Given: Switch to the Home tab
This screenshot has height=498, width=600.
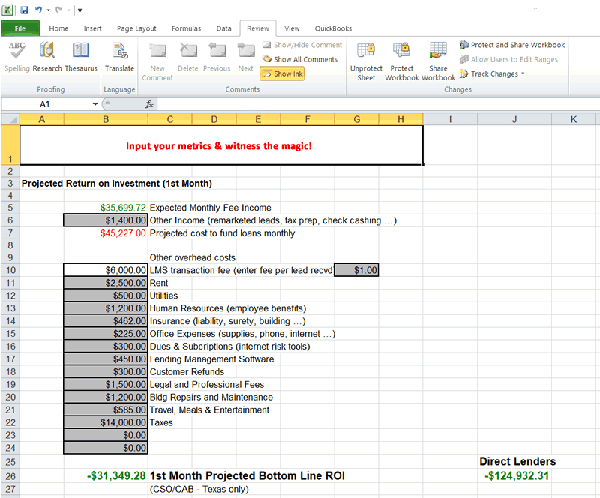Looking at the screenshot, I should click(x=58, y=28).
